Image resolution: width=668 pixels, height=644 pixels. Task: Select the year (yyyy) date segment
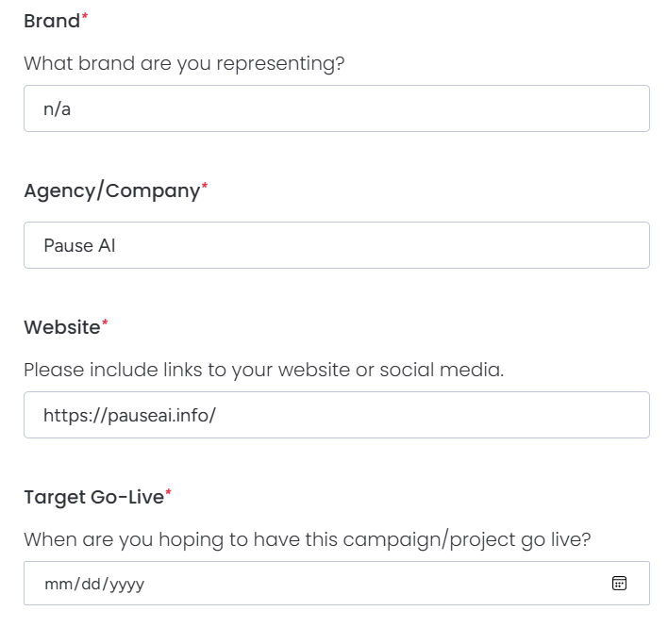[126, 585]
